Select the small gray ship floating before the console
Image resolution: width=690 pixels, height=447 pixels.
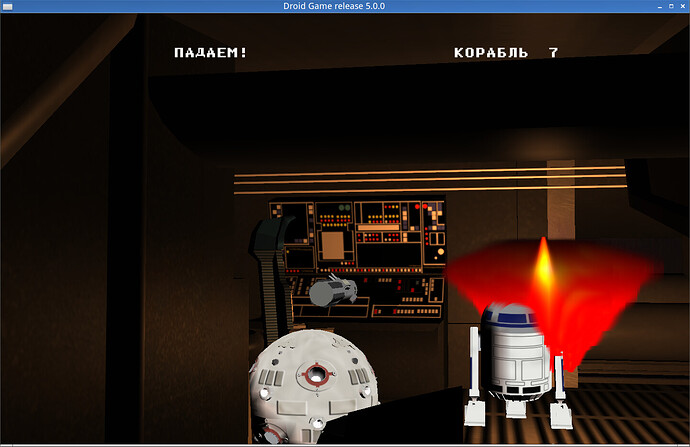click(x=333, y=292)
